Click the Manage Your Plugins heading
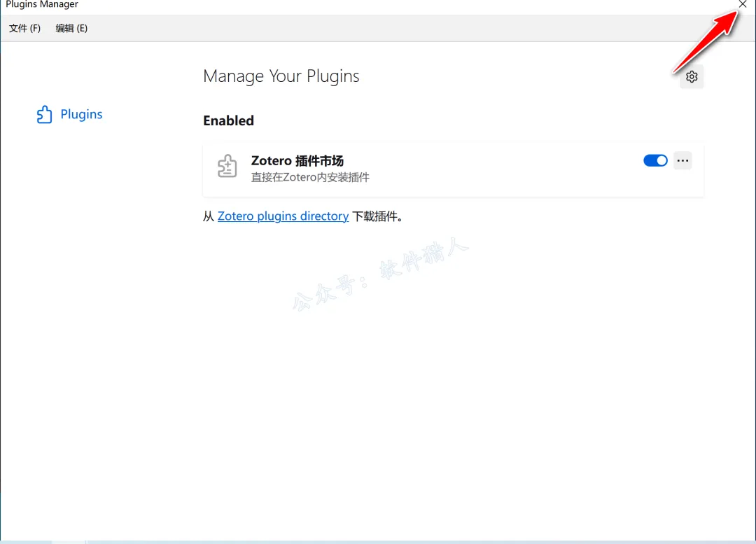 281,76
